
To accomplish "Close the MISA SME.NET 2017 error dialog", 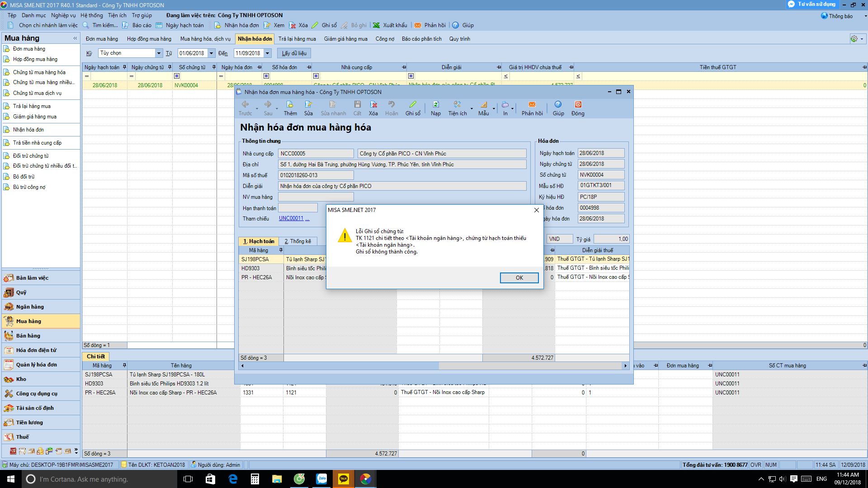I will pyautogui.click(x=536, y=210).
